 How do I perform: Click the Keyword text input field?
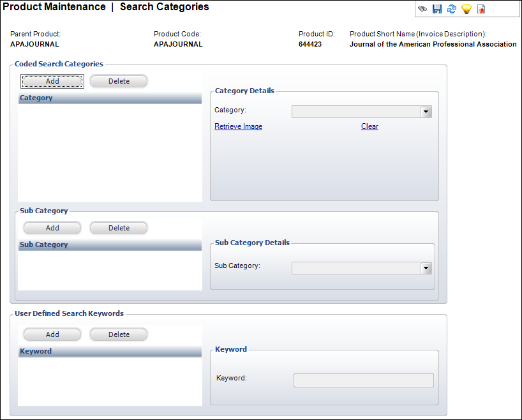(364, 380)
